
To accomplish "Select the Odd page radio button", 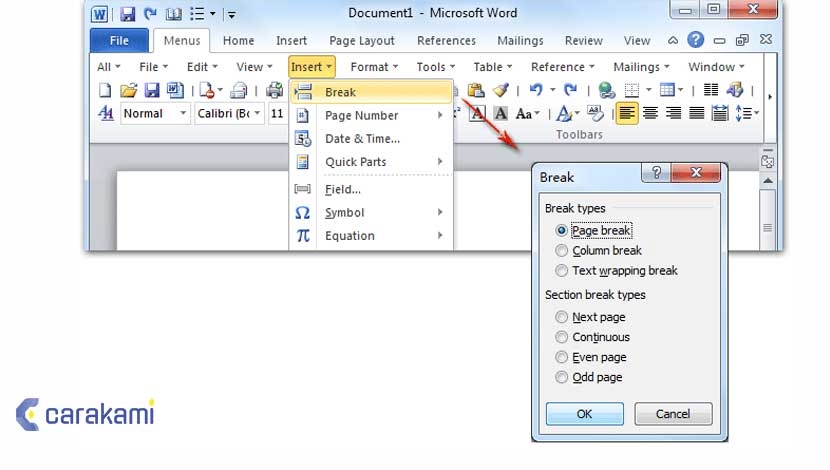I will point(562,377).
